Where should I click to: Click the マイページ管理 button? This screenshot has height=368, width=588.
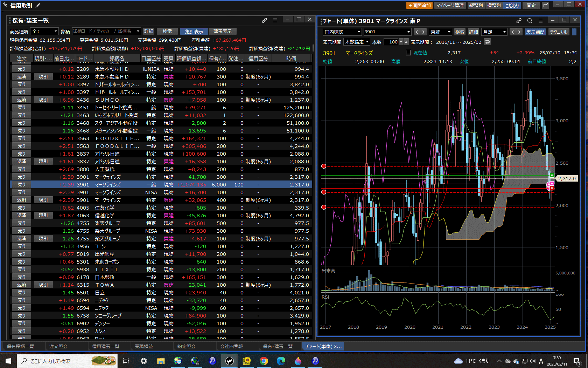click(450, 5)
